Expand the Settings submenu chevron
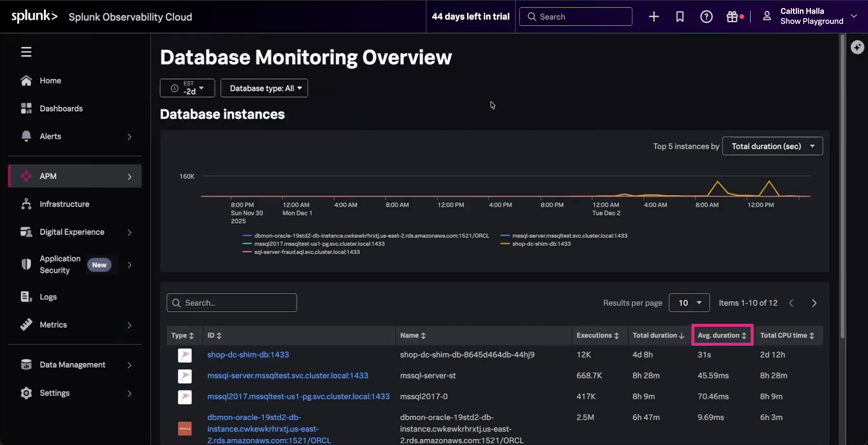 129,393
